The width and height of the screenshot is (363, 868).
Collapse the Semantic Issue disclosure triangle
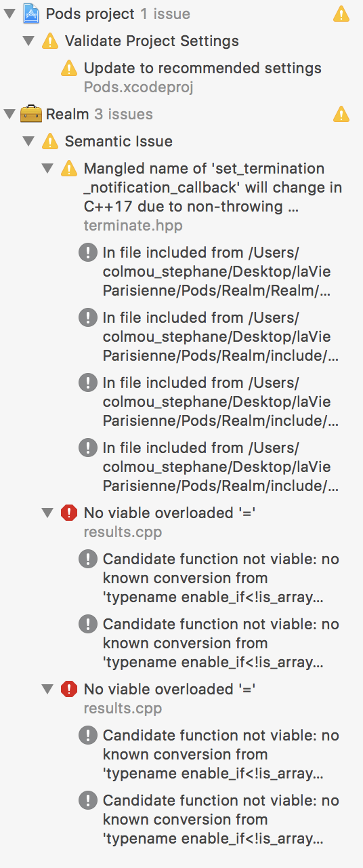point(28,141)
